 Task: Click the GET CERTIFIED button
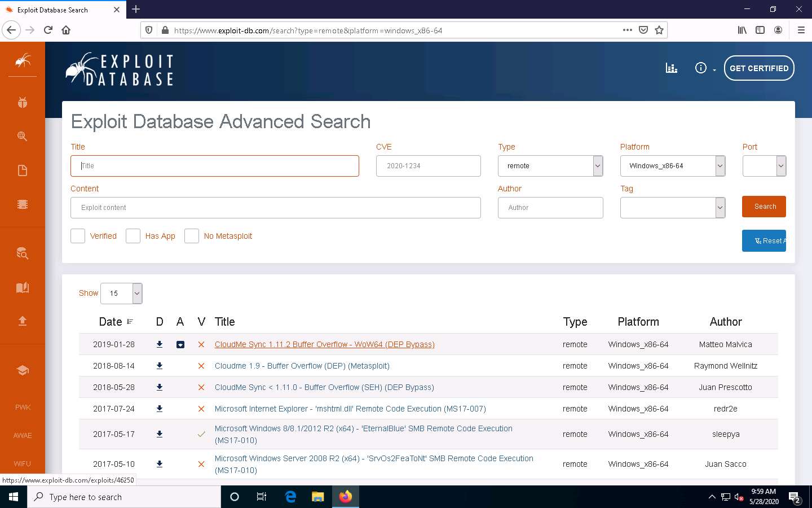pos(759,68)
